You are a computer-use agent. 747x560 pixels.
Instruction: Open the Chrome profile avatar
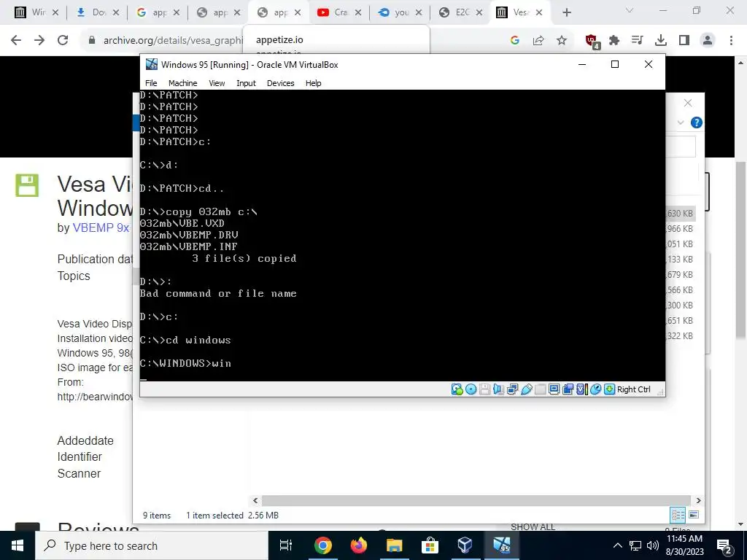[708, 41]
